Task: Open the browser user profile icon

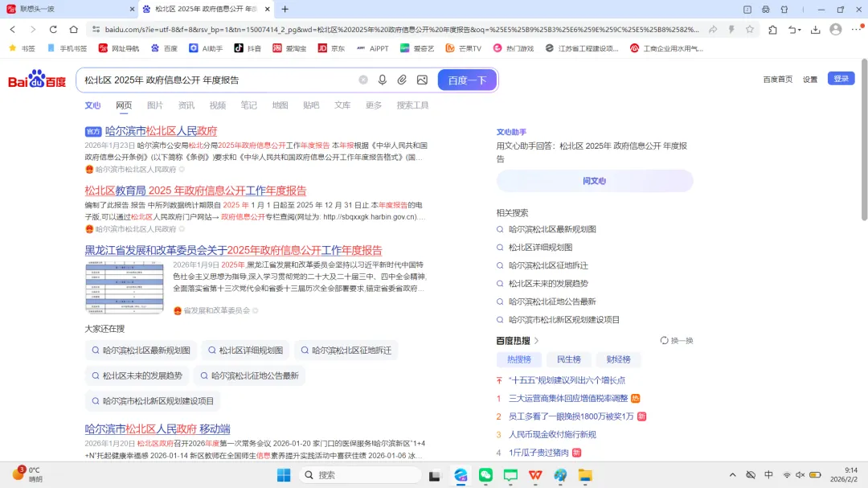Action: (836, 30)
